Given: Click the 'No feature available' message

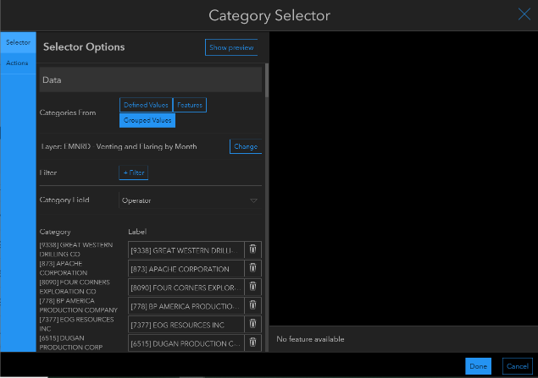Looking at the screenshot, I should (310, 339).
